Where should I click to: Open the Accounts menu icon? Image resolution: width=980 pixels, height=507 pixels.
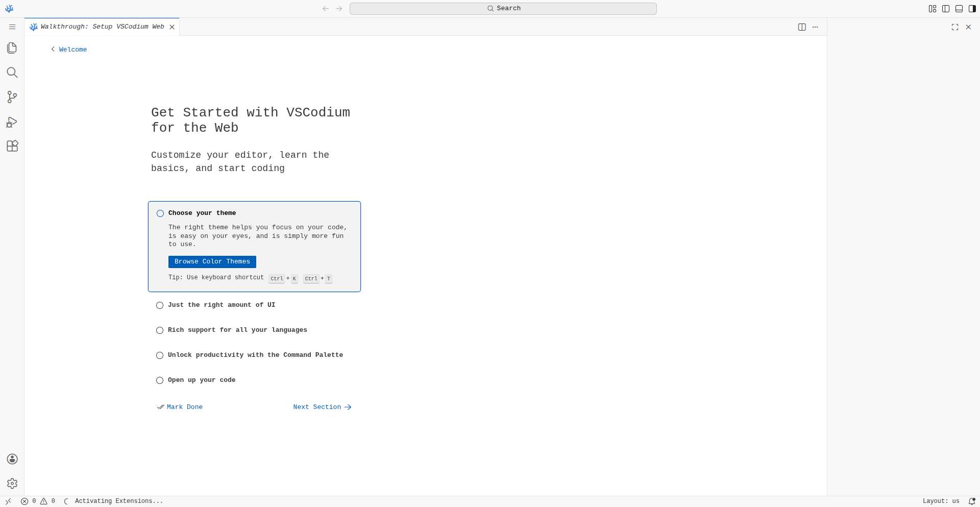(12, 459)
